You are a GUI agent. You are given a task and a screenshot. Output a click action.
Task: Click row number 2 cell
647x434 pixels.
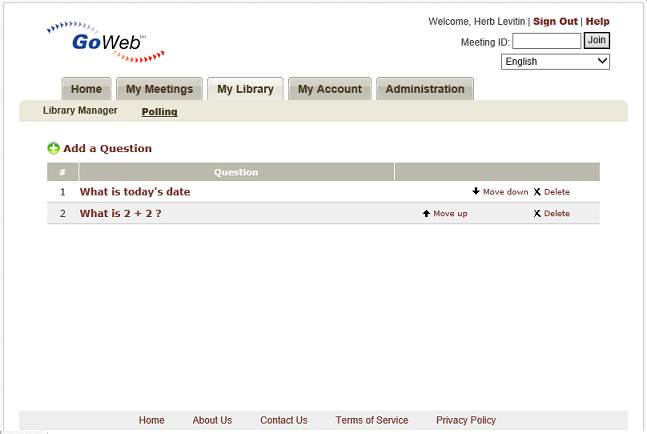coord(63,213)
